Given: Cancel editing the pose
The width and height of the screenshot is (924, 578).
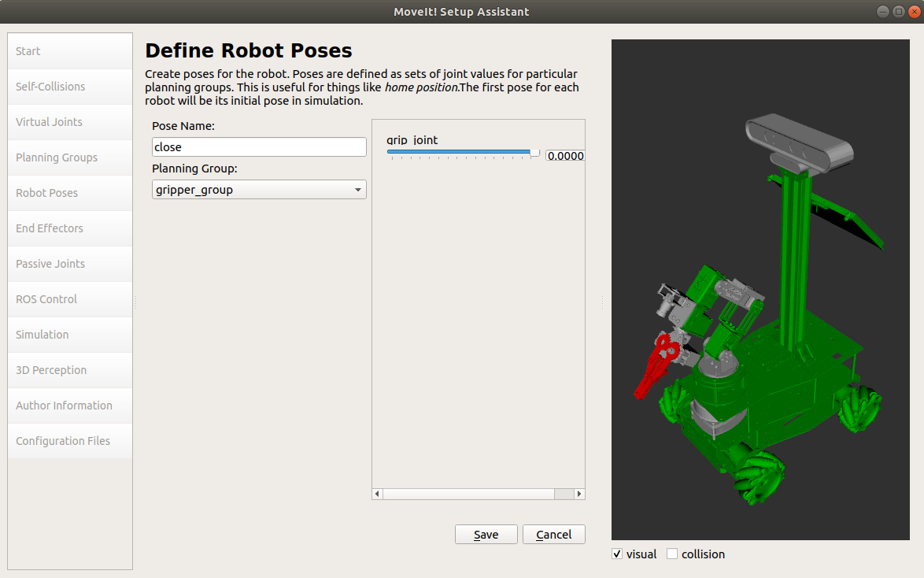Looking at the screenshot, I should click(554, 535).
